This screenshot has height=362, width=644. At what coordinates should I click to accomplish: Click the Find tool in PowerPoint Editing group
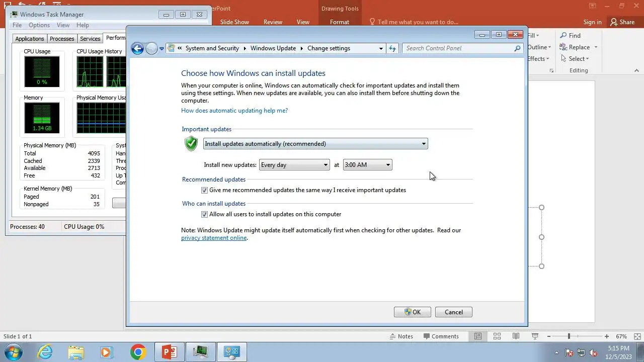tap(571, 36)
